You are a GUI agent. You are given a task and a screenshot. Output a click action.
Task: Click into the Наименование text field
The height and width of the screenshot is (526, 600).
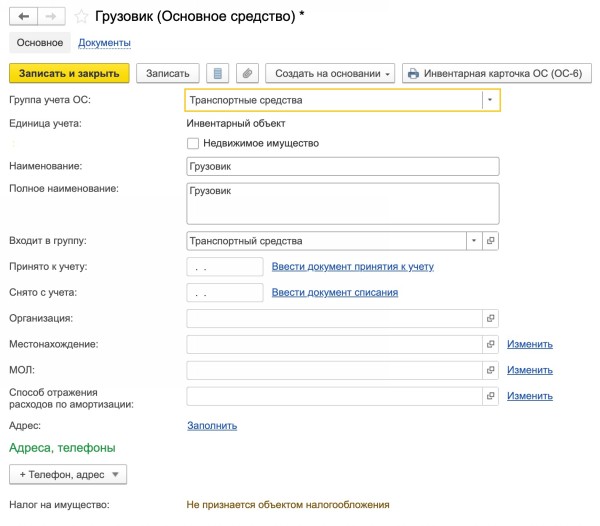click(342, 167)
